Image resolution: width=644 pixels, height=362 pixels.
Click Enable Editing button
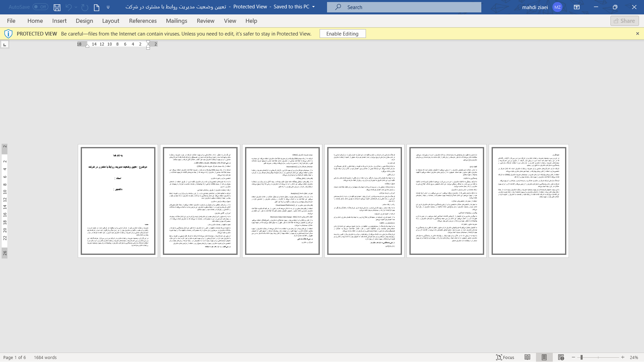[342, 34]
